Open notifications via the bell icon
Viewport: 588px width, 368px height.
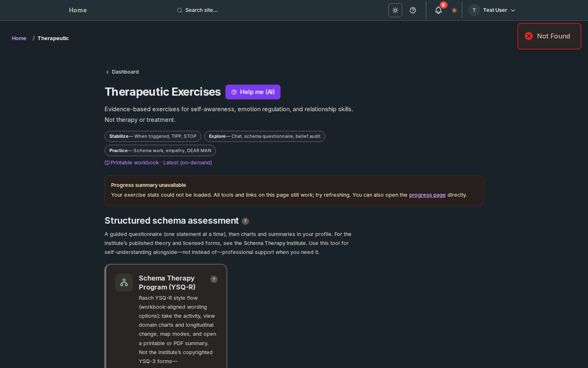pyautogui.click(x=438, y=10)
